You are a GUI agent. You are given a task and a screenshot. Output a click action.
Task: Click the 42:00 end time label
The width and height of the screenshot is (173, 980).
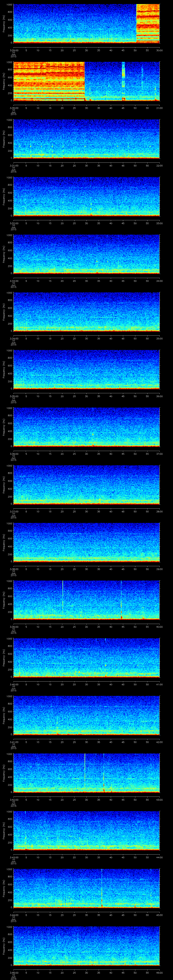[160, 742]
